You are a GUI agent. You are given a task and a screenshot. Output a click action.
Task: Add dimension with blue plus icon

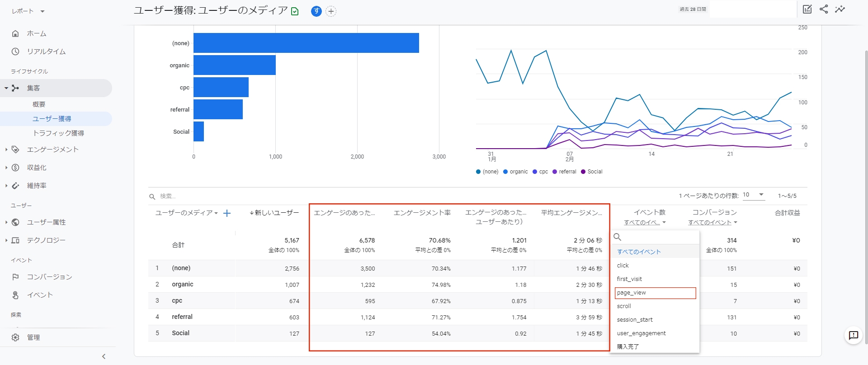click(227, 213)
